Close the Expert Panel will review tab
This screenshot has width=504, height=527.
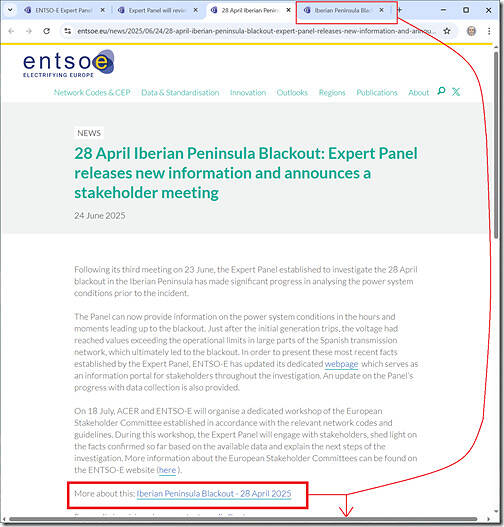(196, 10)
